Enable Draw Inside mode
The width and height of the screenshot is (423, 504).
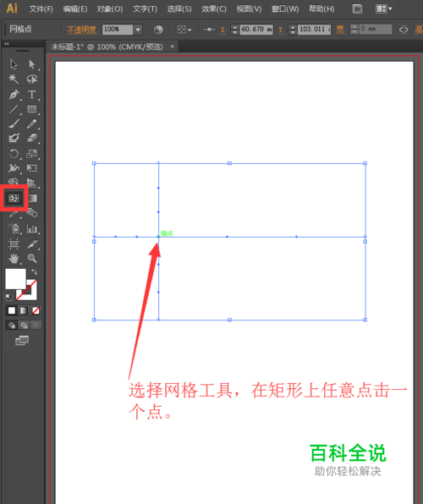click(36, 326)
